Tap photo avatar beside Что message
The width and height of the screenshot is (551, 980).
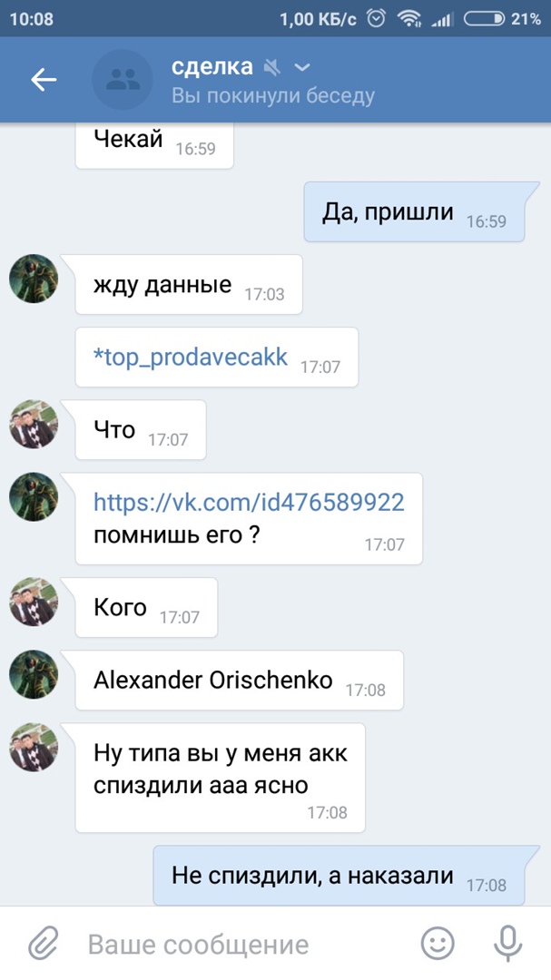34,424
